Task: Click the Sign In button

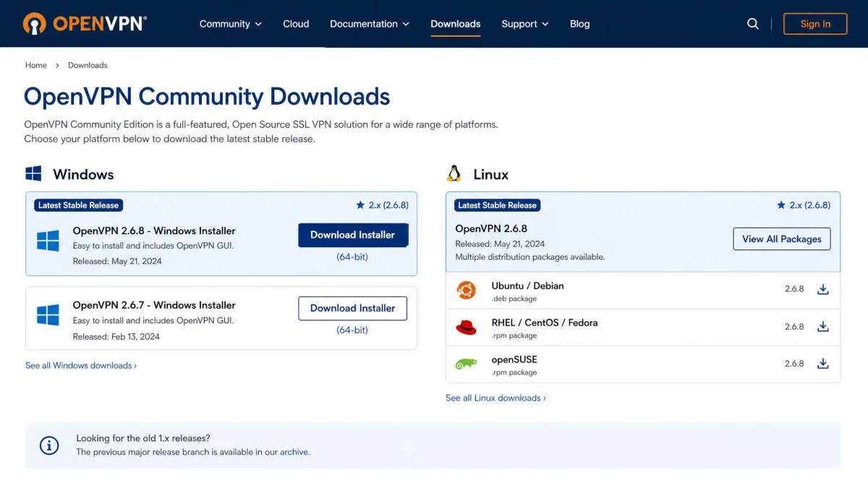Action: click(815, 24)
